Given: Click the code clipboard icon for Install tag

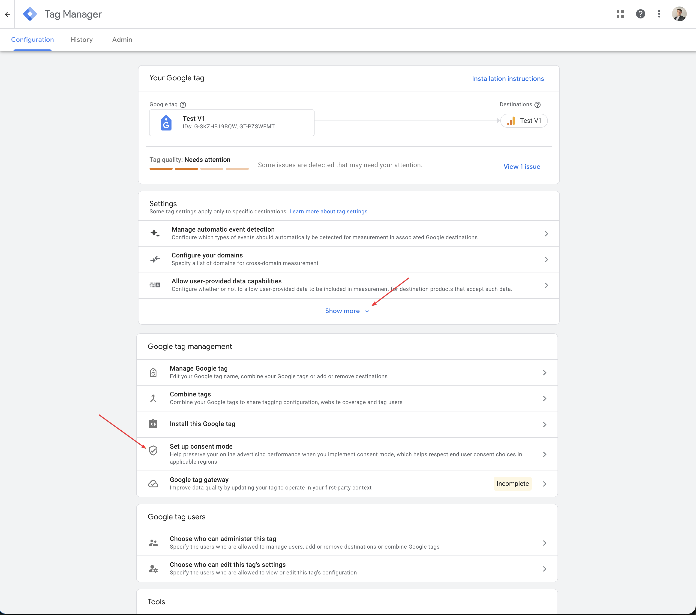Looking at the screenshot, I should click(153, 424).
